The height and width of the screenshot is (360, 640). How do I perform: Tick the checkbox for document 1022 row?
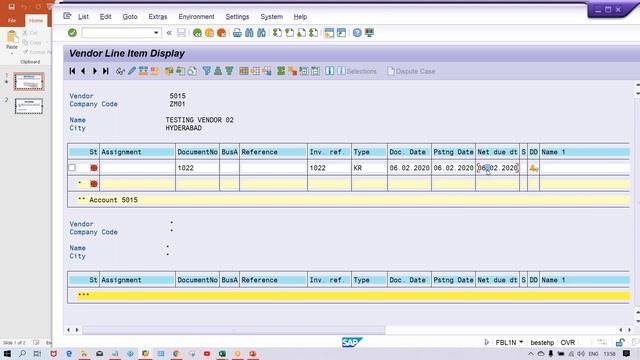[72, 168]
